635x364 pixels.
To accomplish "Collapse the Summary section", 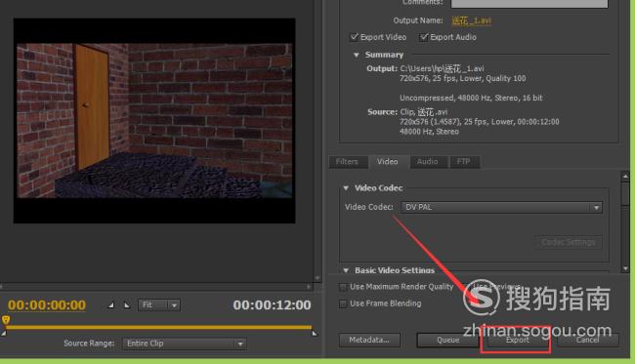I will pos(357,55).
